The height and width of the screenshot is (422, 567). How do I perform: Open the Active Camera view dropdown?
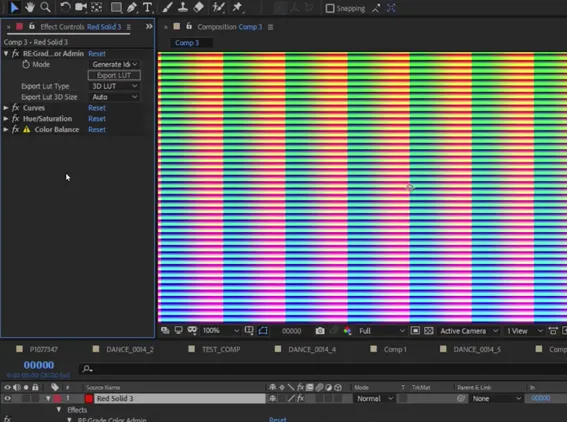point(469,331)
